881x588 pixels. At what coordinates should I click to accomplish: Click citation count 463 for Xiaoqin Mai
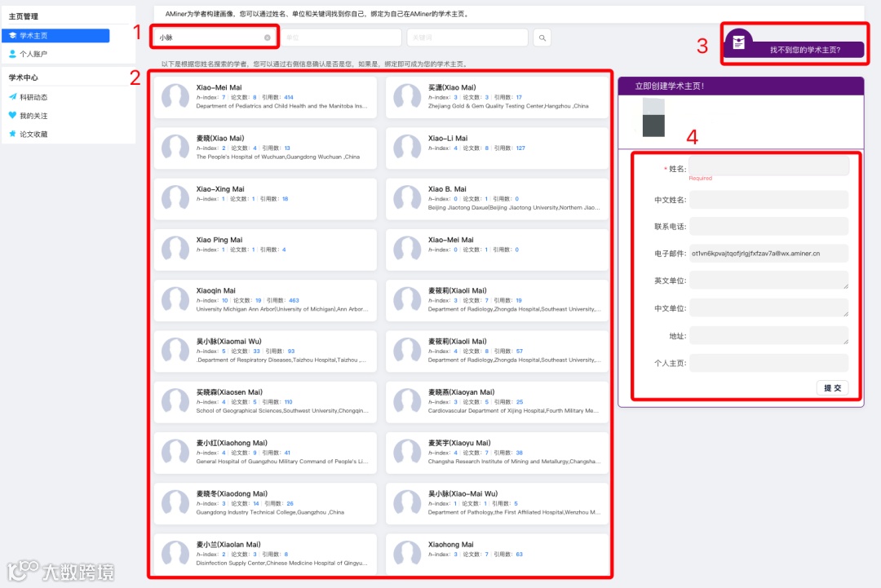tap(294, 300)
